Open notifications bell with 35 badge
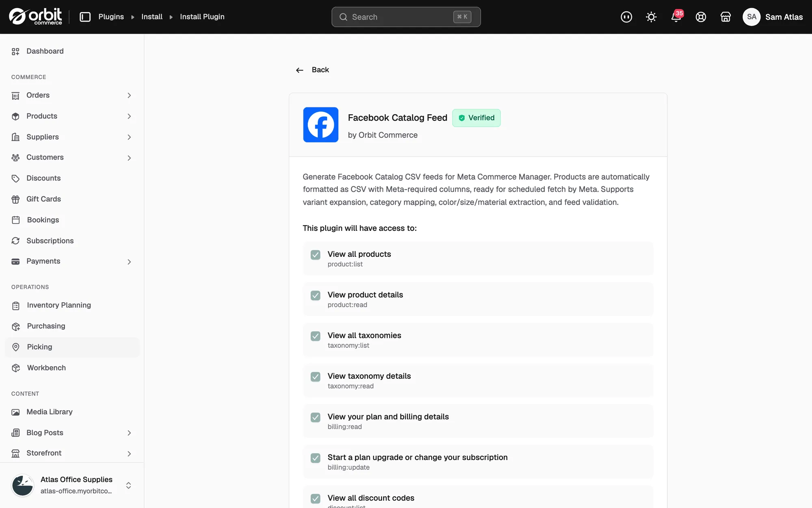This screenshot has height=508, width=812. click(676, 17)
